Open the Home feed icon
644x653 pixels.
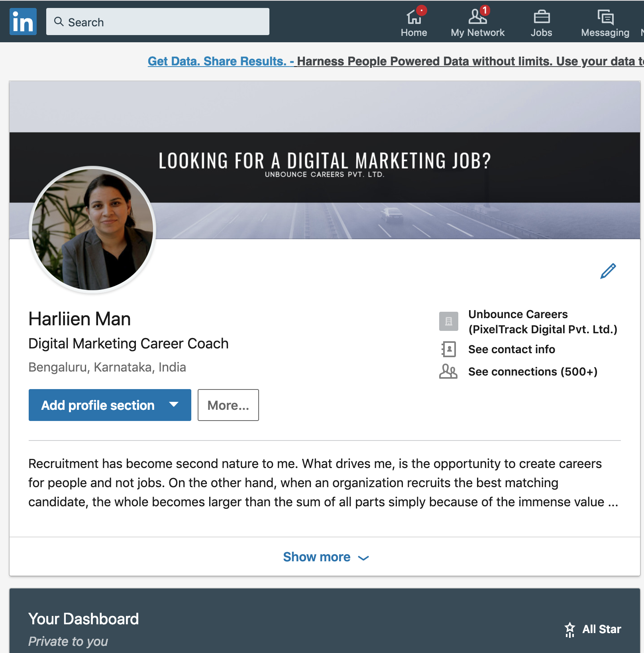(414, 17)
